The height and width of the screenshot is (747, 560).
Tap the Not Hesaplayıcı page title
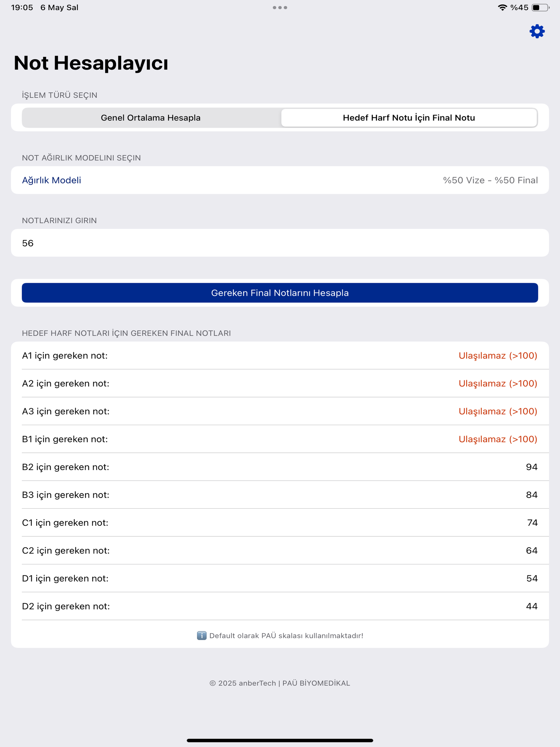(x=91, y=63)
